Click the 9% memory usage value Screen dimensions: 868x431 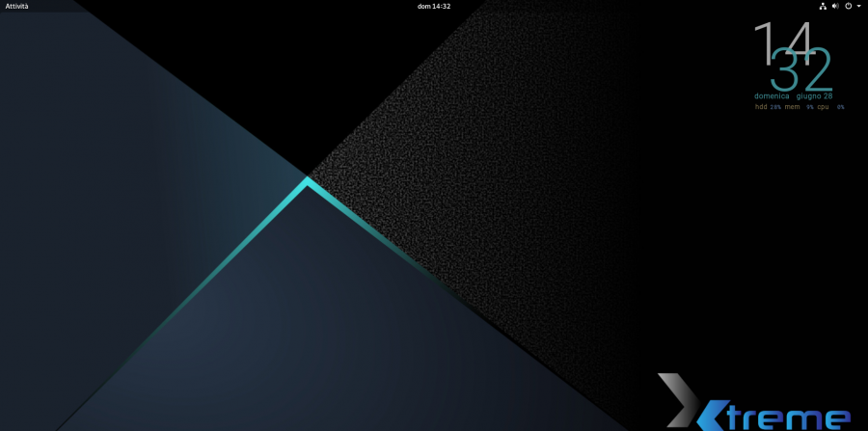pos(810,107)
